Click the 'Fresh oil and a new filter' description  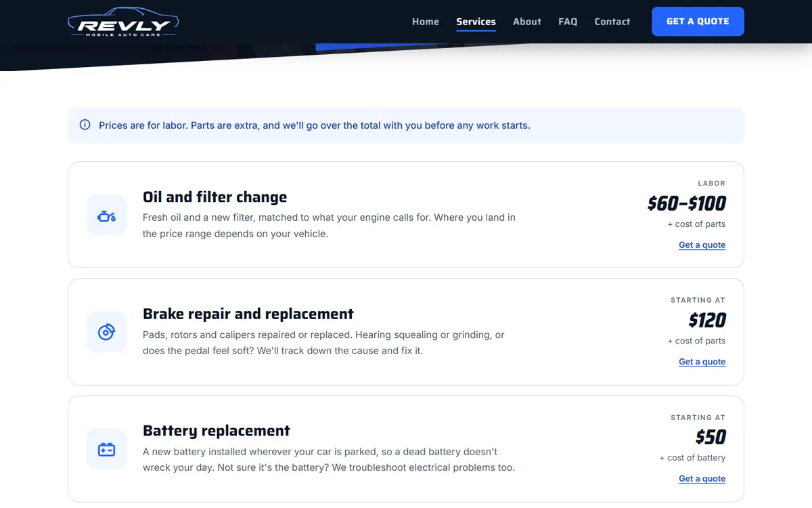(x=329, y=226)
